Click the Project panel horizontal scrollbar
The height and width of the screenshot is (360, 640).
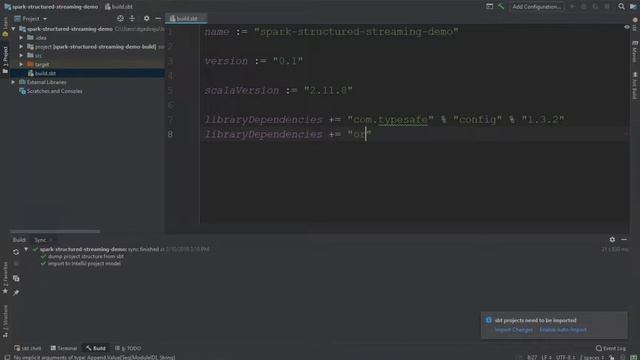pyautogui.click(x=55, y=231)
